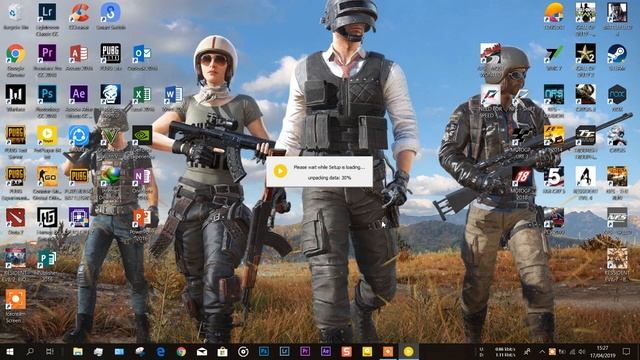
Task: Select the Warface desktop shortcut
Action: 16,94
